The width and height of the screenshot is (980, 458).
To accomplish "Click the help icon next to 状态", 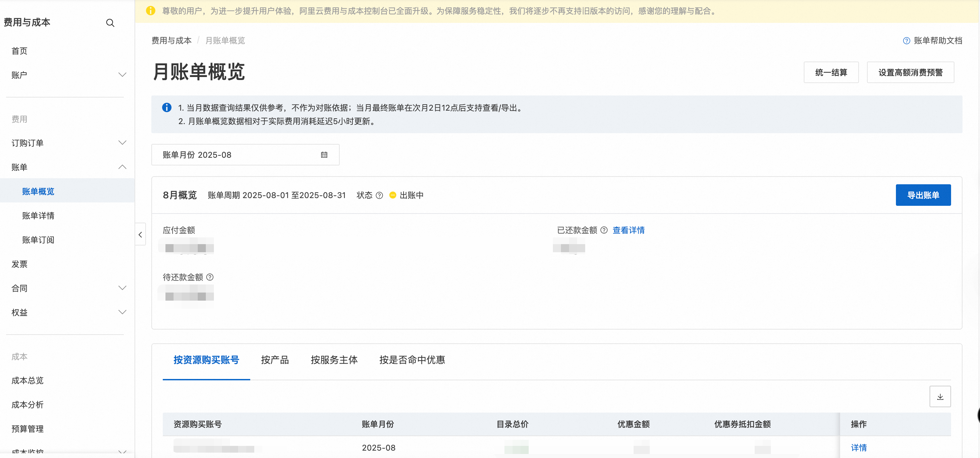I will click(x=379, y=195).
